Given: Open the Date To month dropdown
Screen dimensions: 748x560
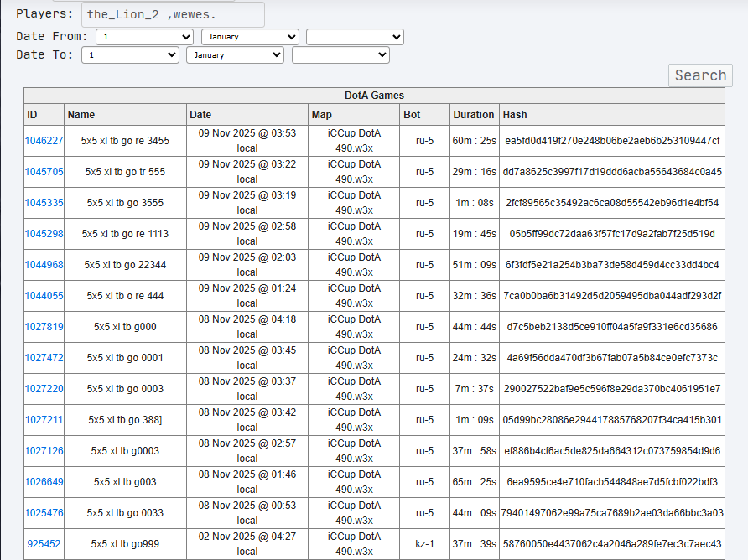Looking at the screenshot, I should tap(235, 54).
